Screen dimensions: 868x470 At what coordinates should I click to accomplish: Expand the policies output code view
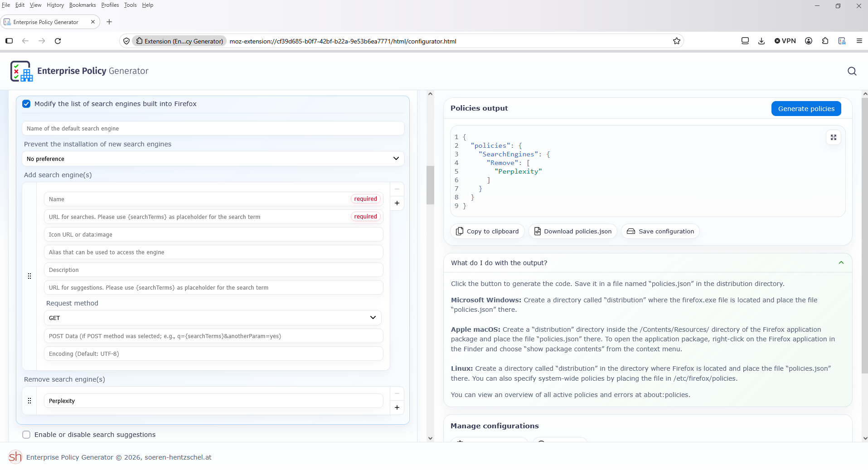[x=833, y=137]
